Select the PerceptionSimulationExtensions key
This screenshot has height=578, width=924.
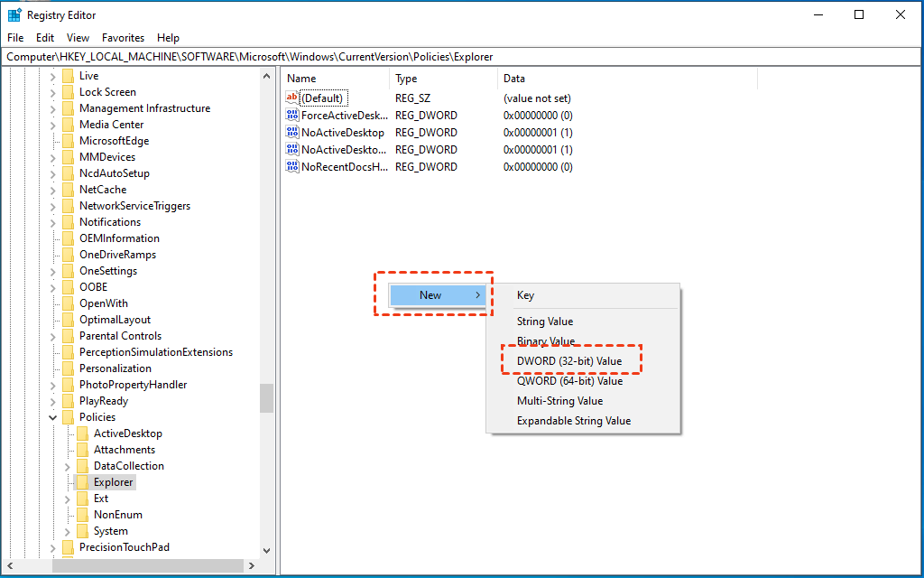tap(156, 352)
